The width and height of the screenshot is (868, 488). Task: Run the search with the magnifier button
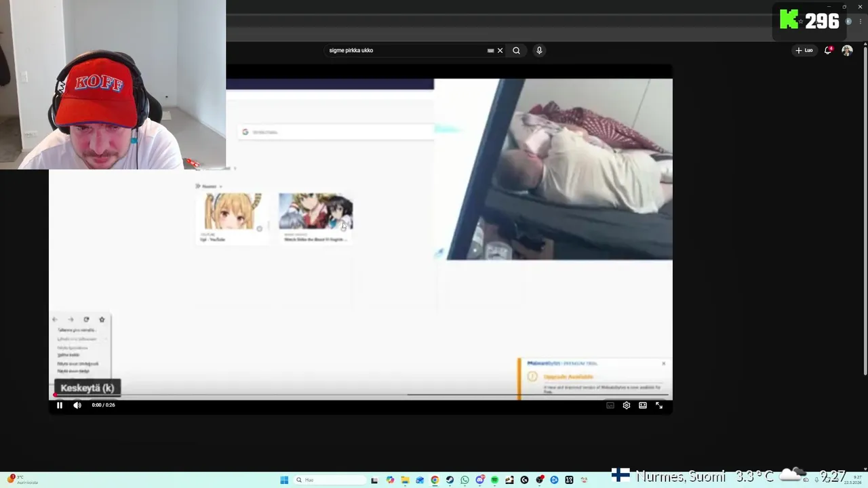(517, 50)
